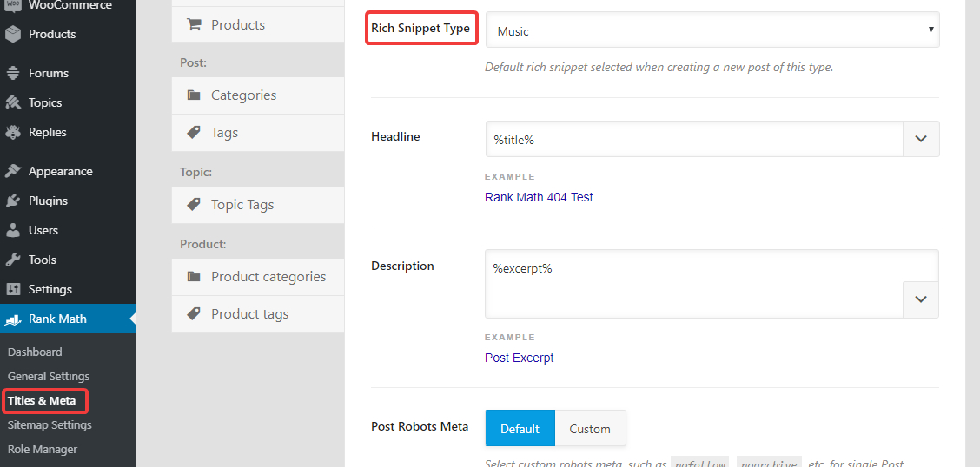The width and height of the screenshot is (980, 467).
Task: Click the Settings sliders icon
Action: click(13, 289)
